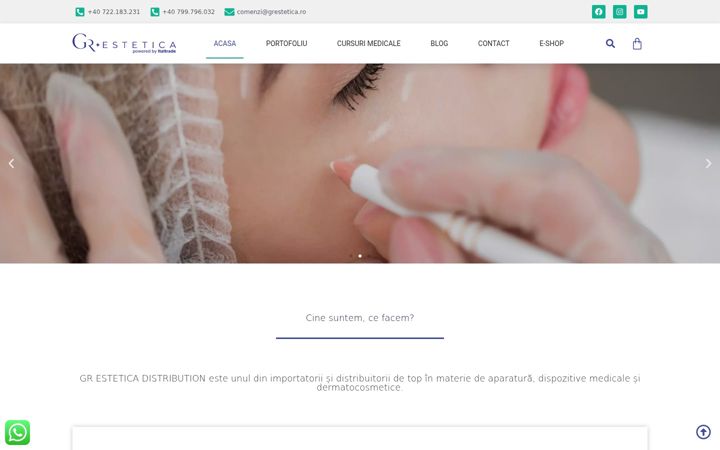Click the GR Estetica logo

click(124, 43)
